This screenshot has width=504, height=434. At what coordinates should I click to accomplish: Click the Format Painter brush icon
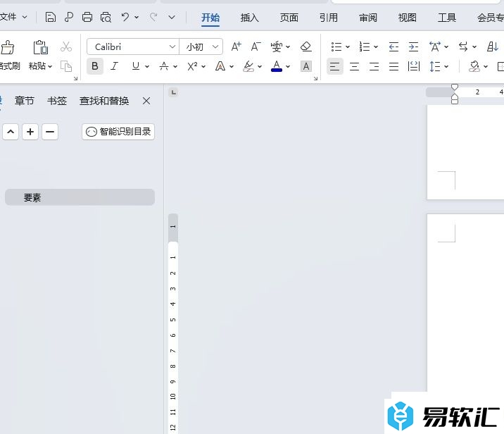tap(7, 48)
